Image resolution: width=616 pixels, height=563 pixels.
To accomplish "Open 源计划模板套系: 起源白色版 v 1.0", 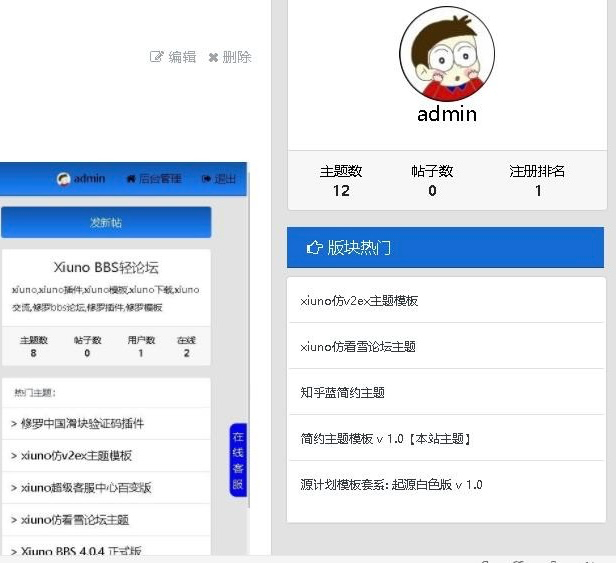I will pos(391,484).
